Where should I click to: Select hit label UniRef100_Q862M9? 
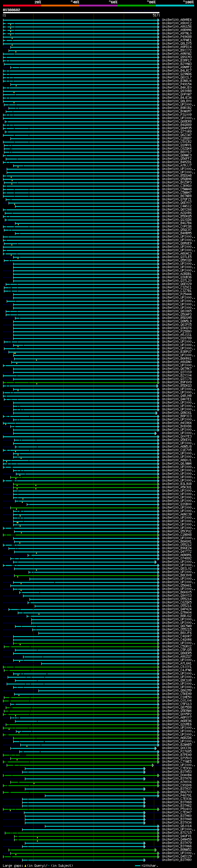click(177, 690)
